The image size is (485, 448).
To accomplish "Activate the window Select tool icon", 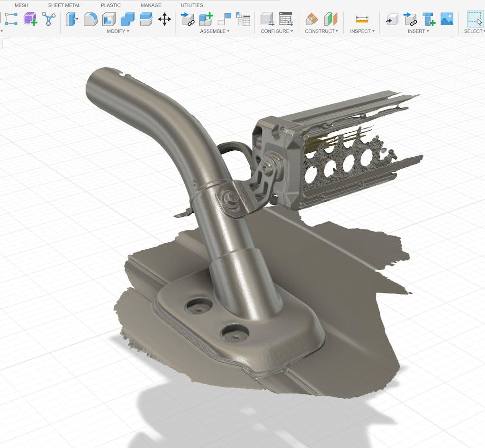I will tap(475, 19).
